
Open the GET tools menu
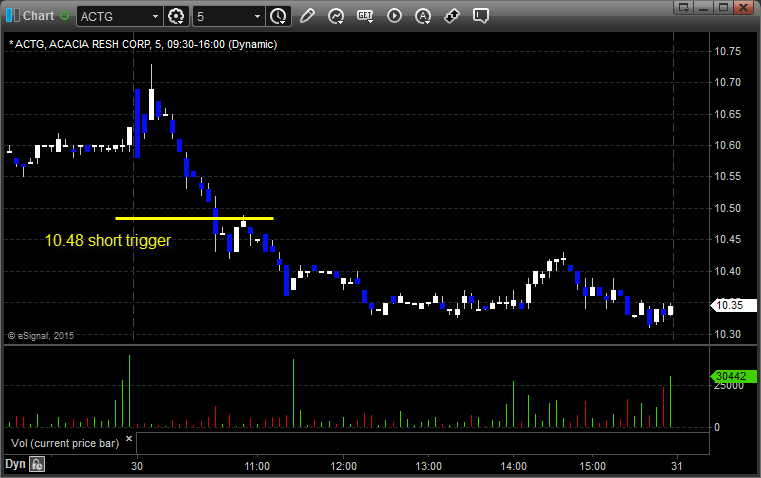tap(365, 16)
